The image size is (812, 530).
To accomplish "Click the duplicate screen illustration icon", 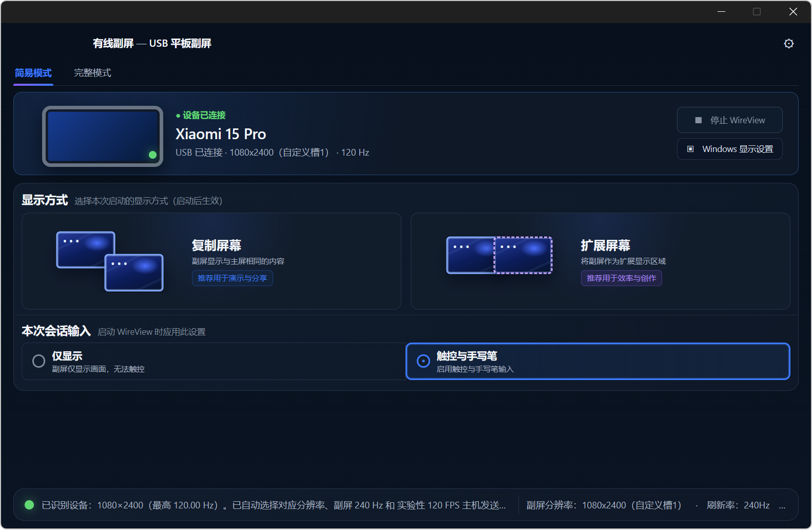I will tap(110, 261).
